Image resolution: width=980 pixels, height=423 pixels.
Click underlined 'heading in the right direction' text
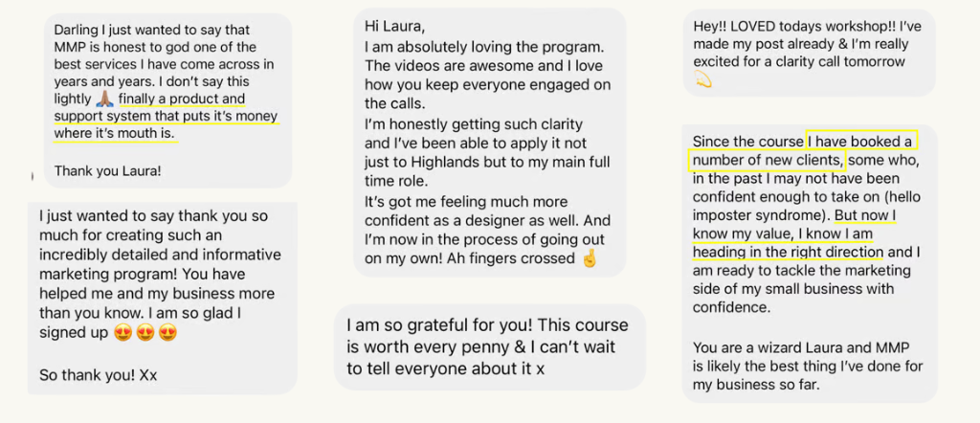pos(788,253)
